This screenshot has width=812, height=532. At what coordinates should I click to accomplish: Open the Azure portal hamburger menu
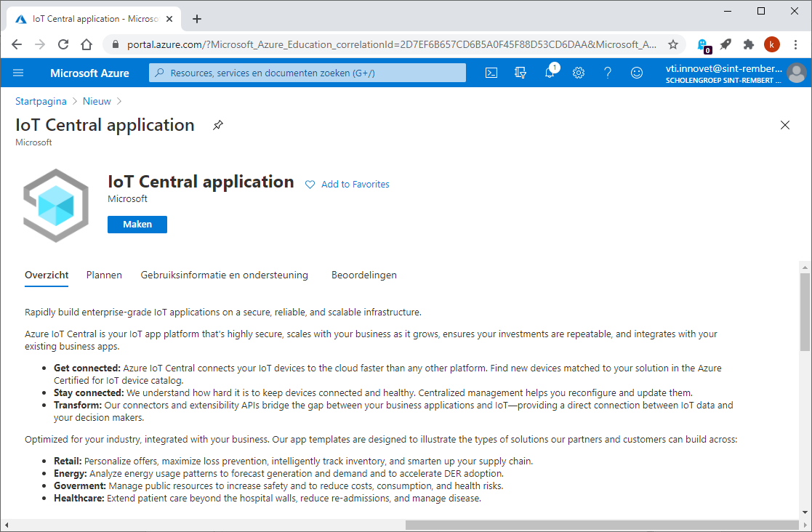(x=18, y=73)
